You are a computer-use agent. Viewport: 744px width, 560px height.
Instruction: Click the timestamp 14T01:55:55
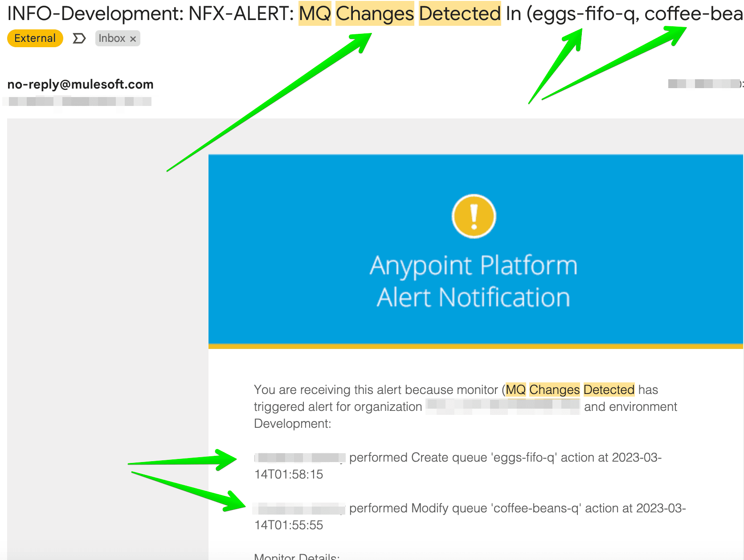point(289,525)
